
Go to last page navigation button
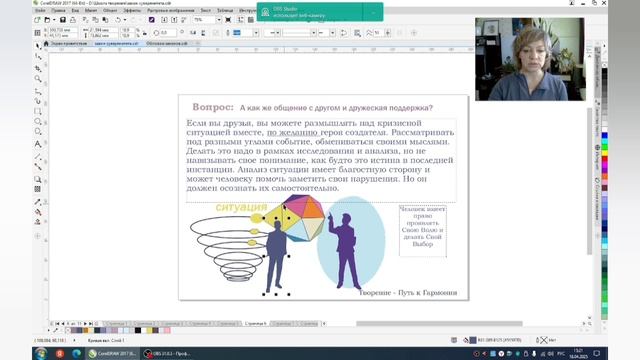pyautogui.click(x=91, y=324)
